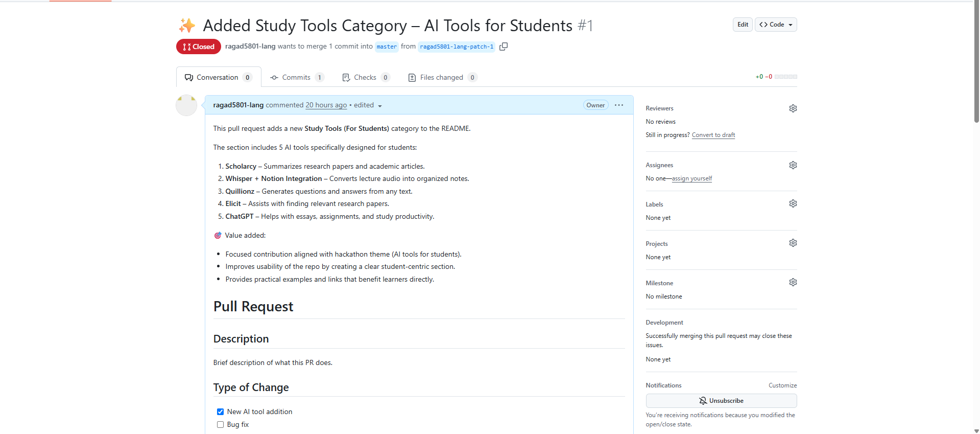Check the Bug fix checkbox
This screenshot has width=980, height=434.
[220, 425]
